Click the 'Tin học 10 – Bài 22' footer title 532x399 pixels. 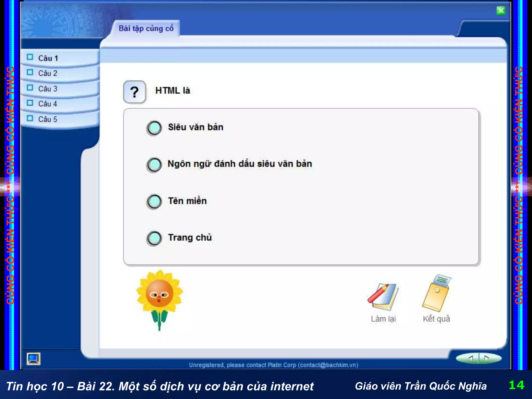(x=160, y=386)
